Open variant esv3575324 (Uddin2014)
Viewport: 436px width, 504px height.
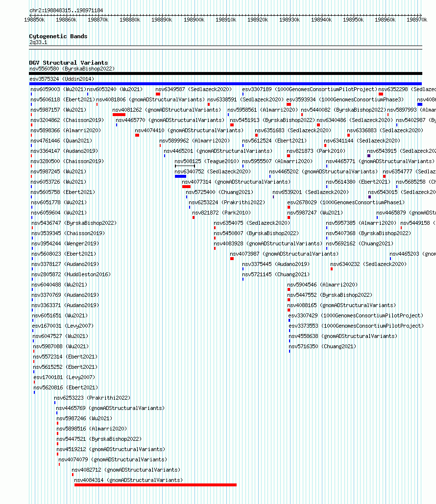point(62,79)
